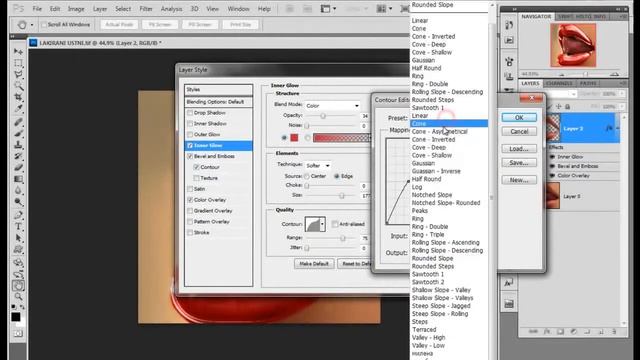Select the Healing Brush tool
This screenshot has width=640, height=360.
pyautogui.click(x=18, y=122)
